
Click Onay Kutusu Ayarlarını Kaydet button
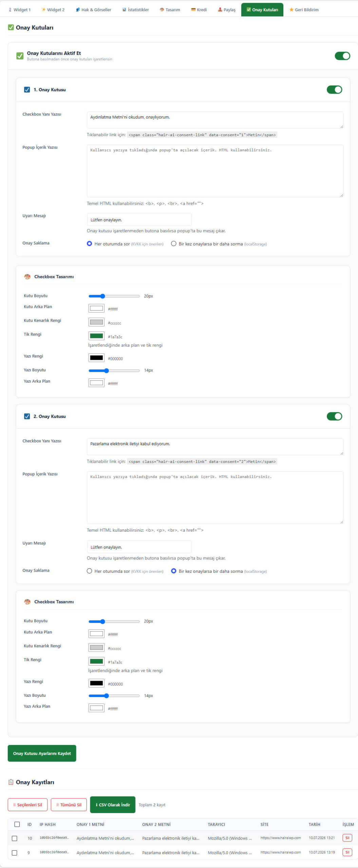tap(42, 753)
